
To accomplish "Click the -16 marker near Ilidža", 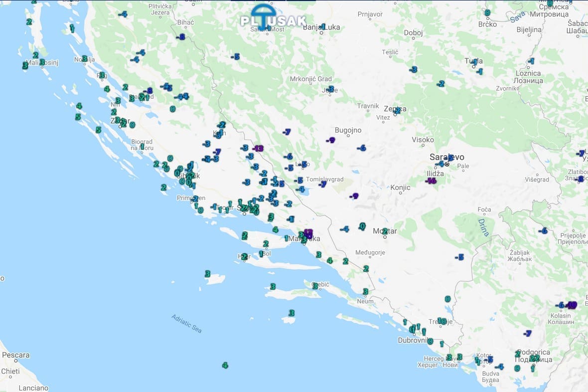I will click(432, 181).
